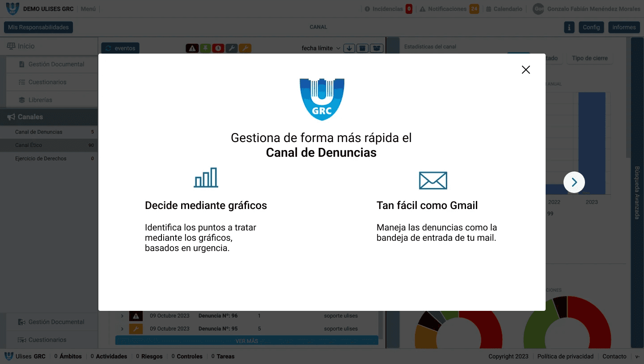Click the info icon button

coord(569,27)
